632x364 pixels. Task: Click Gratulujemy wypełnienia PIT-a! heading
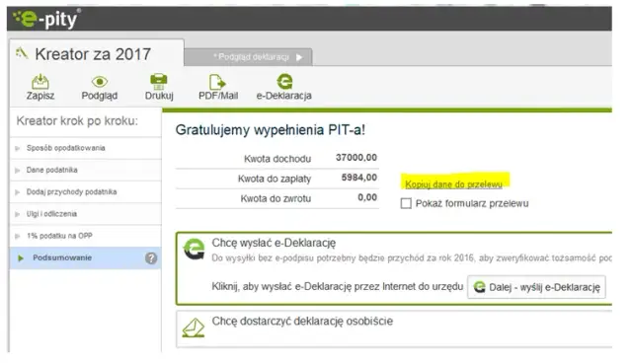(x=271, y=130)
